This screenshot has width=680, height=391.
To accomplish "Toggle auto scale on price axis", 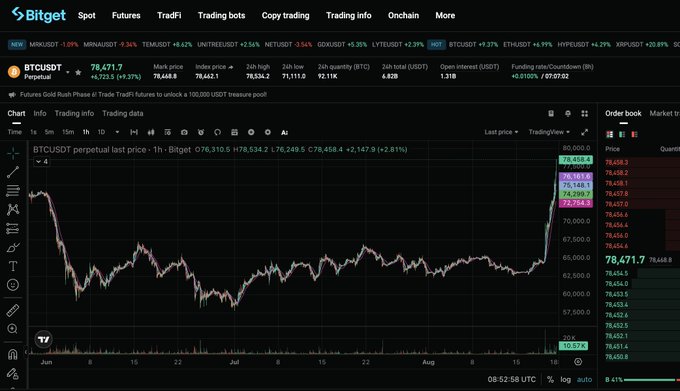I will 584,379.
